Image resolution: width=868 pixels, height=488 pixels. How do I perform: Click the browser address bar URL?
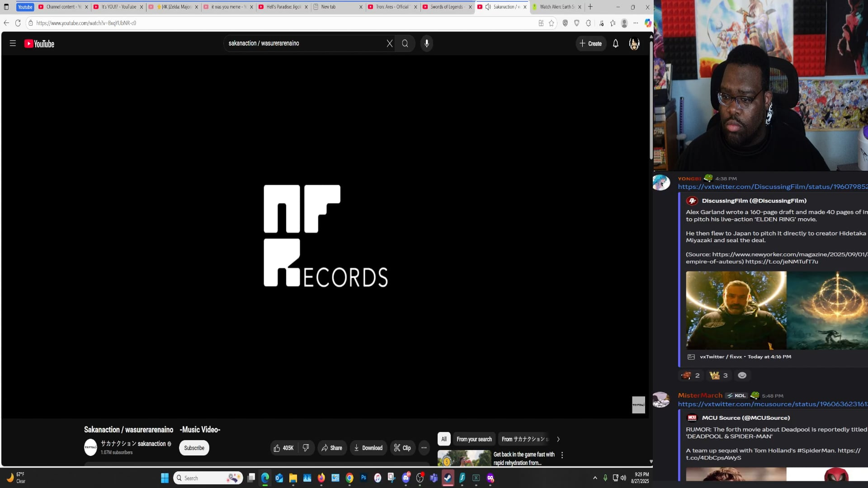(86, 23)
